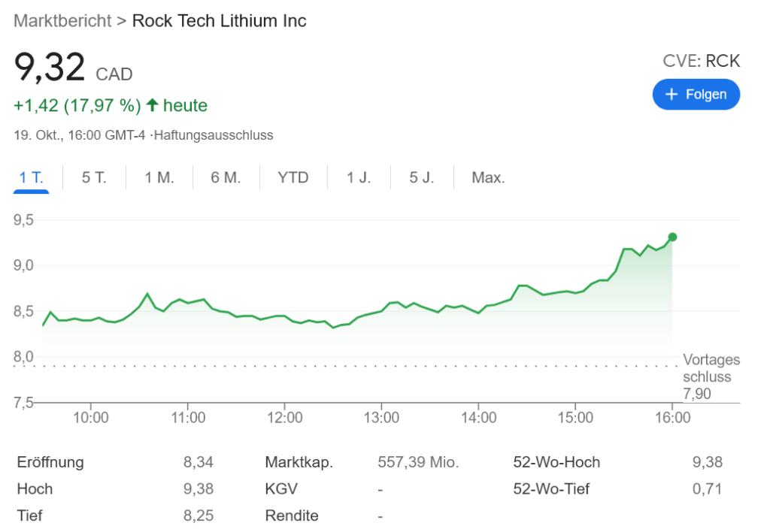Open the 5 J. chart period
Image resolution: width=770 pixels, height=532 pixels.
(423, 177)
